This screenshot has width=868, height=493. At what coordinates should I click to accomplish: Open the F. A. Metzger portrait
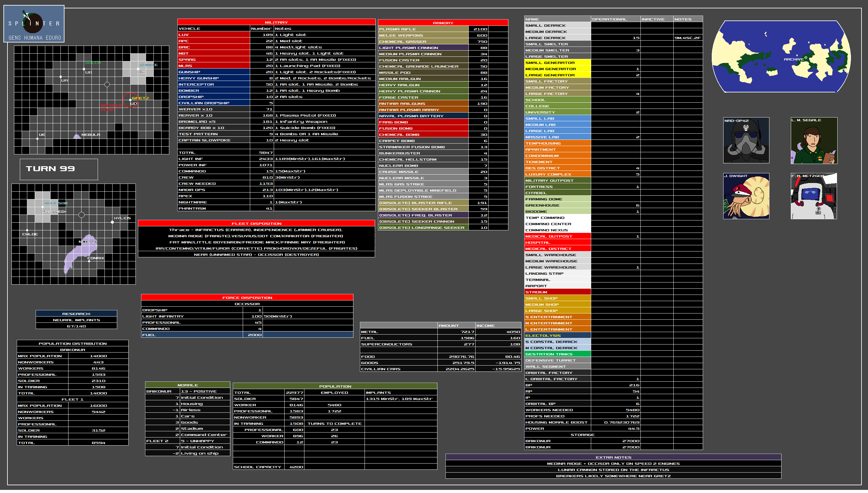click(x=814, y=196)
